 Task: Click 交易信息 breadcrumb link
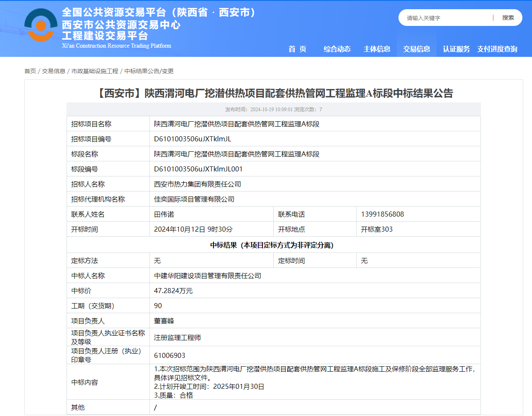54,71
